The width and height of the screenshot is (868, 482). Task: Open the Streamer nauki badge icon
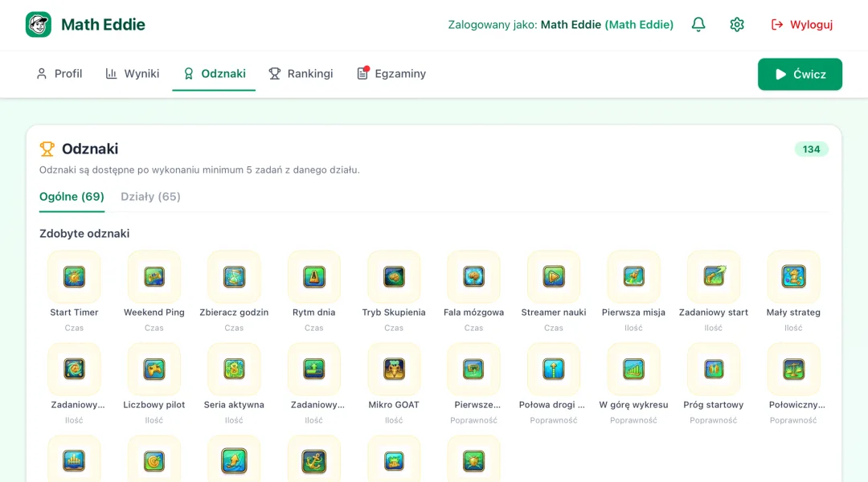click(554, 276)
